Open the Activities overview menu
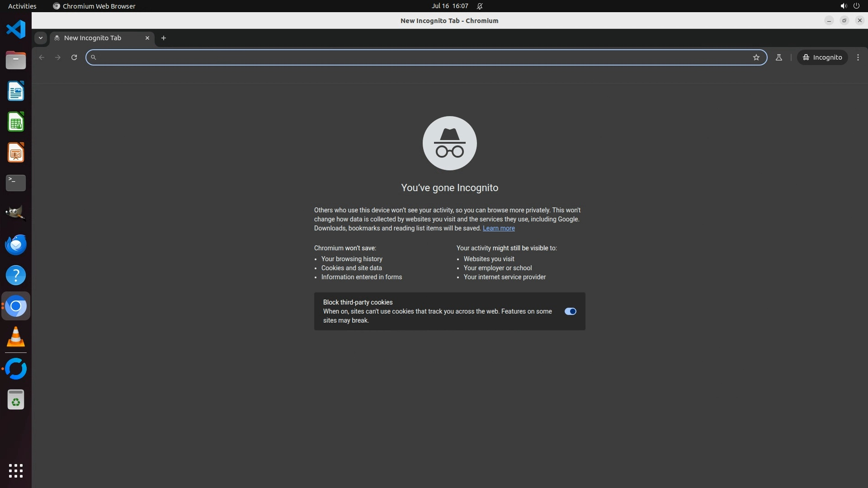This screenshot has width=868, height=488. pyautogui.click(x=22, y=6)
